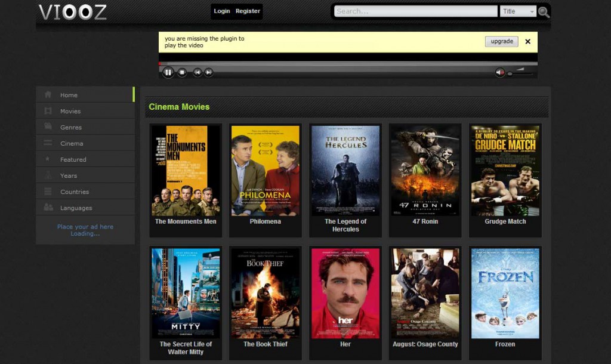Dismiss the missing plugin notification

pyautogui.click(x=527, y=42)
